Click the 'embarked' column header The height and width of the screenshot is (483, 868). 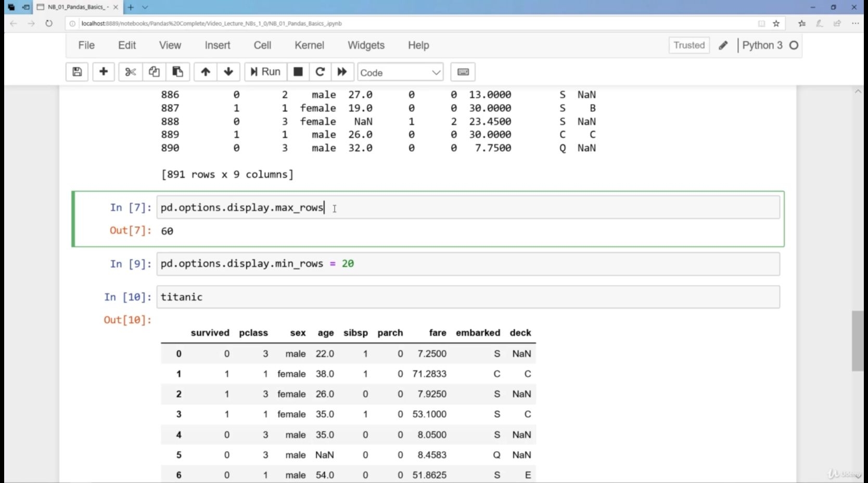click(x=478, y=333)
